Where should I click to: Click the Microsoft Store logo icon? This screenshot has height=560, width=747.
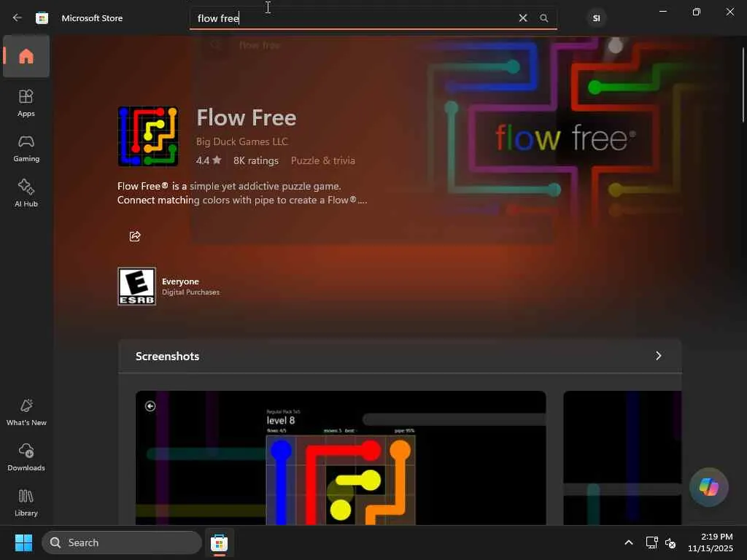click(42, 18)
